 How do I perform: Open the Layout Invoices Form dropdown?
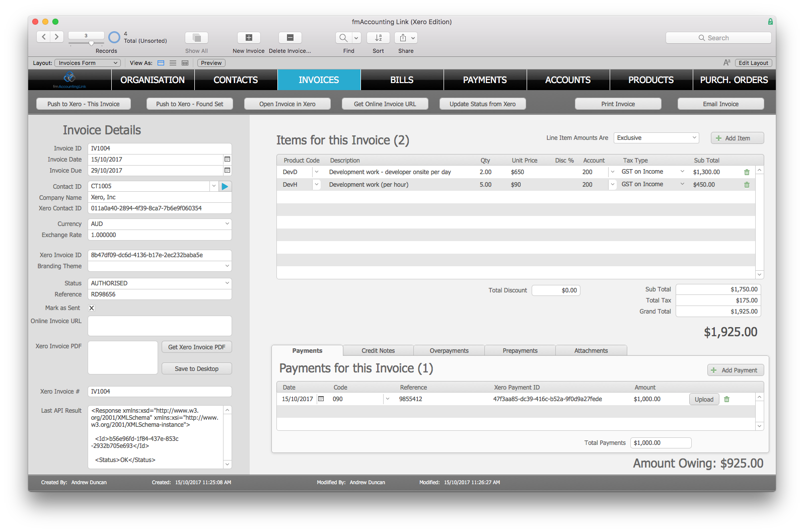88,63
